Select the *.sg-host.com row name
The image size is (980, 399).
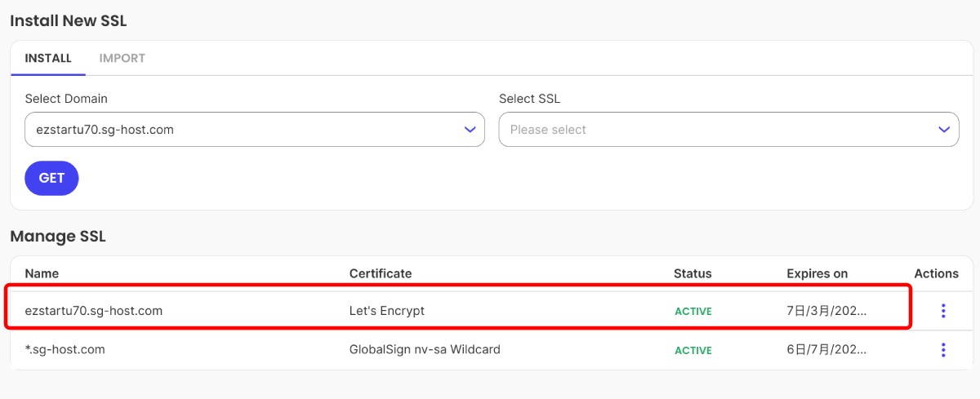[x=65, y=350]
